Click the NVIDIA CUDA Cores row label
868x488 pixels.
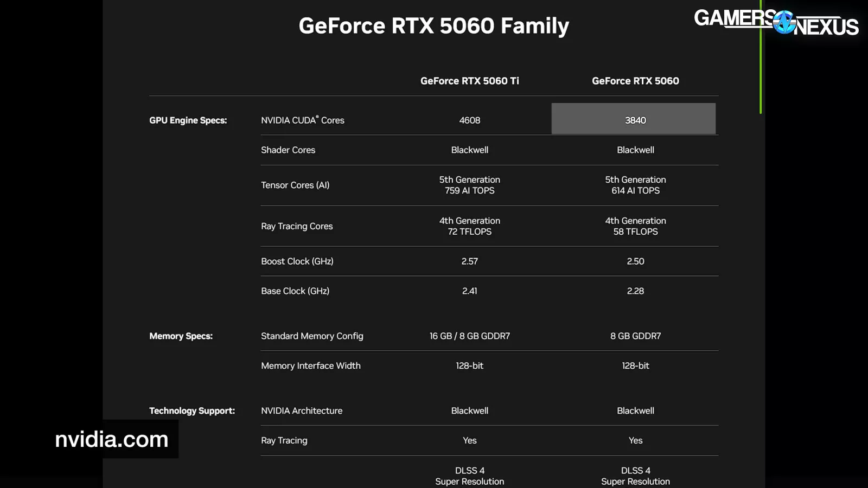[x=302, y=120]
